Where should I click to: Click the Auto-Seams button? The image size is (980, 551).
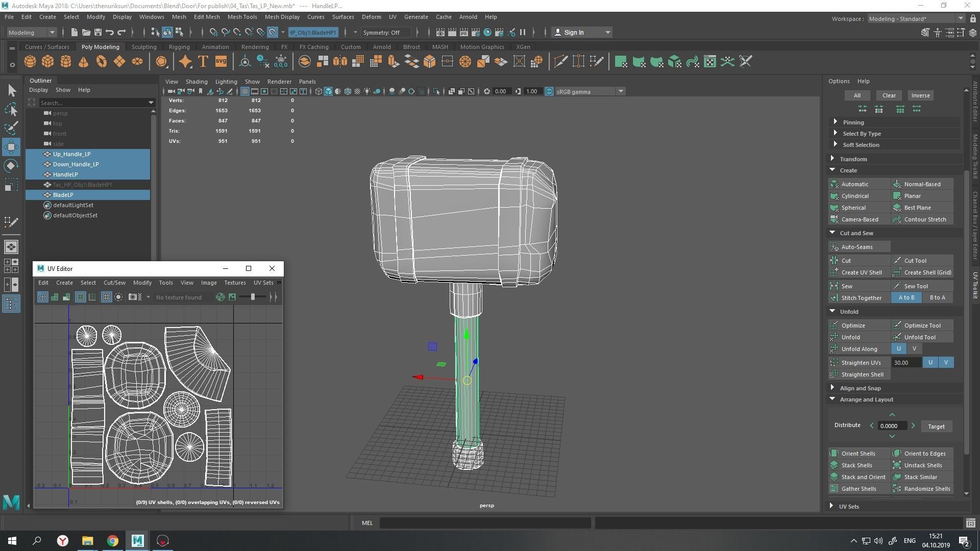860,247
